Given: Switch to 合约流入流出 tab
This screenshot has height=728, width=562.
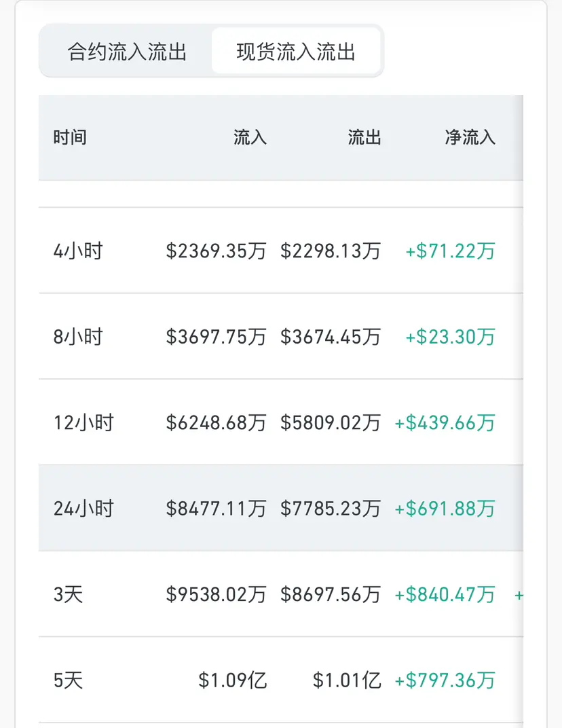Looking at the screenshot, I should [x=127, y=52].
